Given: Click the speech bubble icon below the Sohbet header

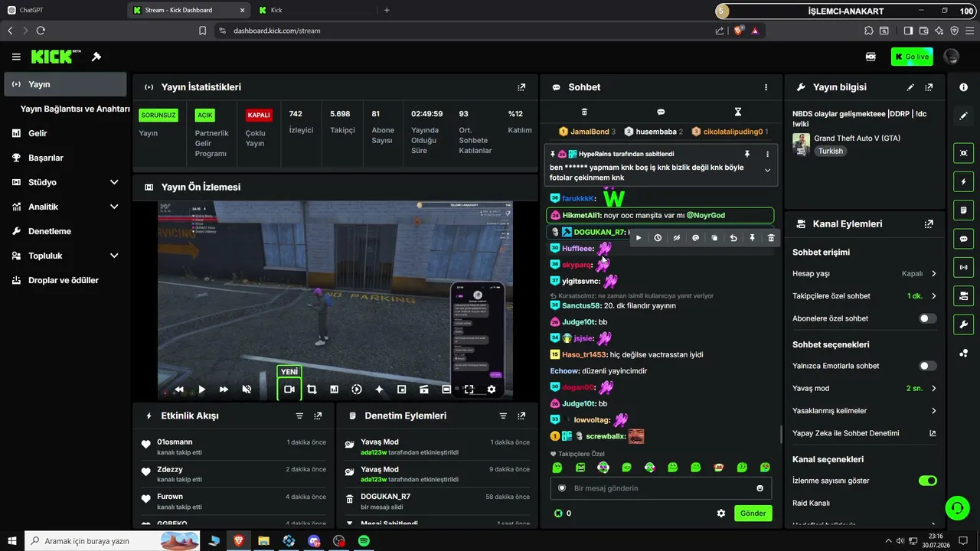Looking at the screenshot, I should pyautogui.click(x=661, y=112).
